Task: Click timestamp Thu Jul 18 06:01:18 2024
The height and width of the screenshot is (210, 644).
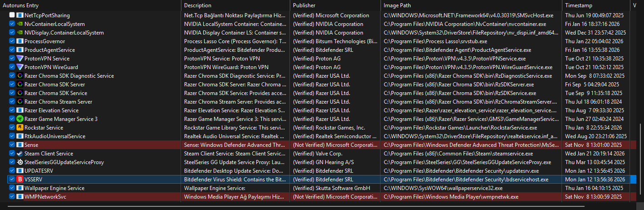Action: [595, 102]
